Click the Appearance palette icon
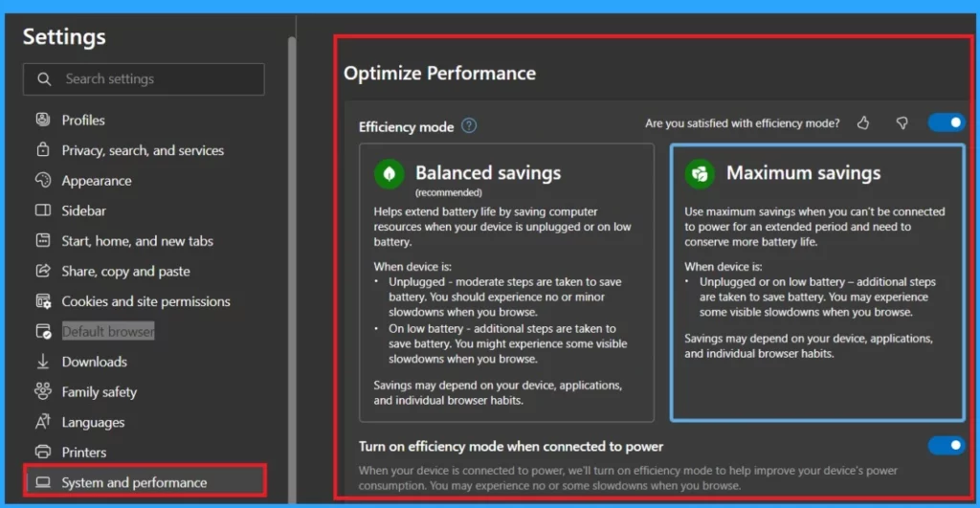Viewport: 980px width, 508px height. [x=42, y=180]
